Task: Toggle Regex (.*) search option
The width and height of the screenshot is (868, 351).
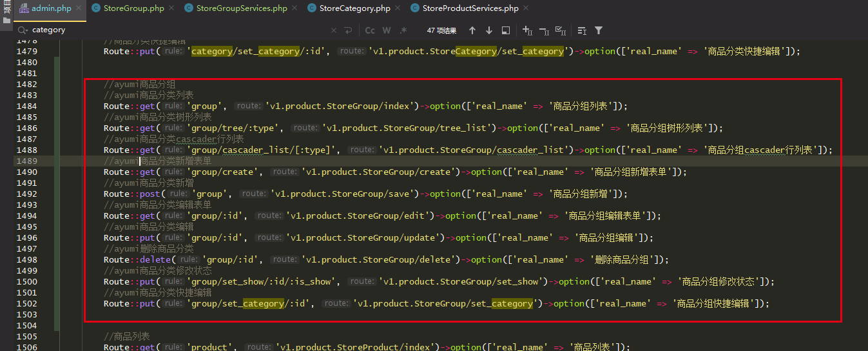Action: (403, 30)
